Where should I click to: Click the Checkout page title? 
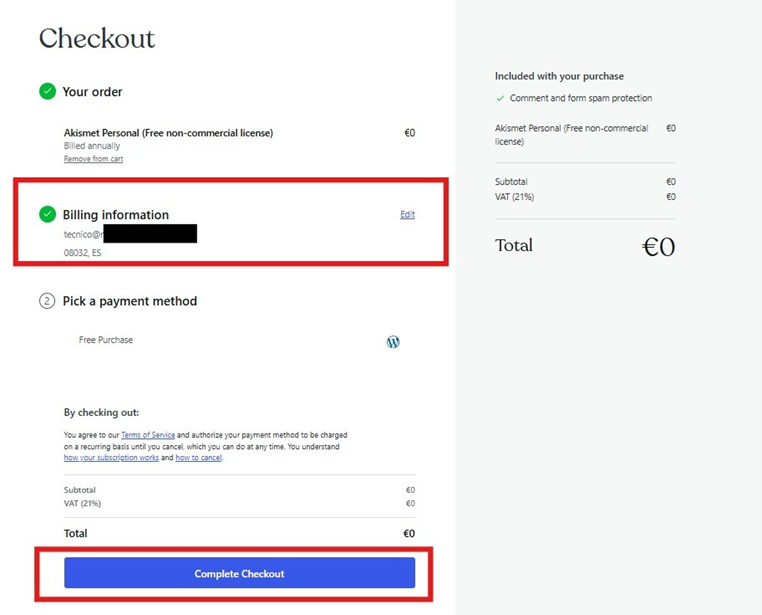point(97,38)
